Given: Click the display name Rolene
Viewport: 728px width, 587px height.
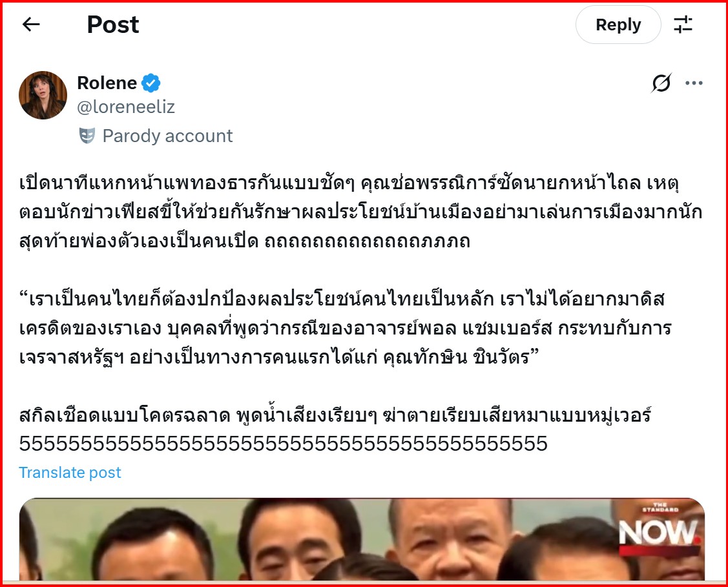Looking at the screenshot, I should click(x=107, y=83).
